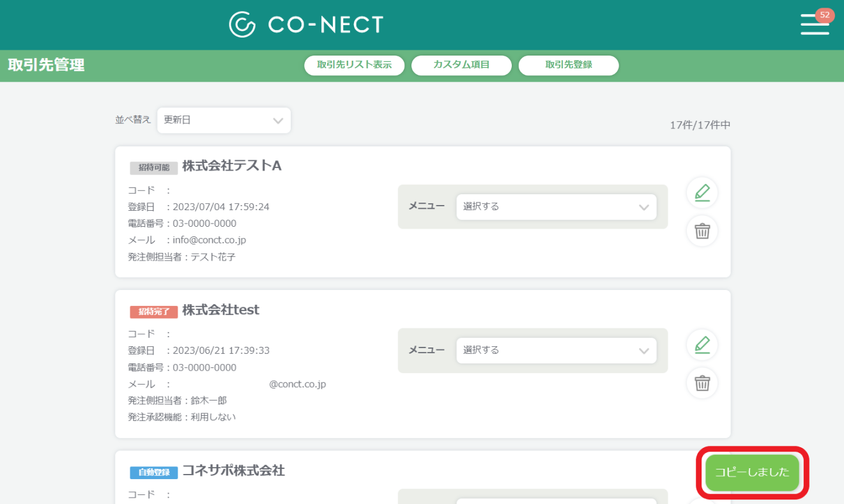Image resolution: width=844 pixels, height=504 pixels.
Task: Click 取引先リスト表示 button
Action: (x=355, y=65)
